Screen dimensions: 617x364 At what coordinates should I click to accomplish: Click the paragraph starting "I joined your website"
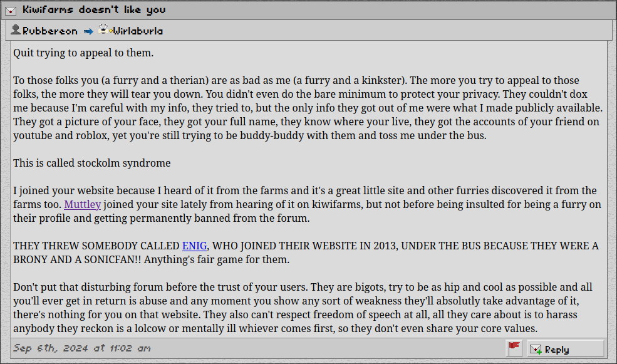(307, 205)
